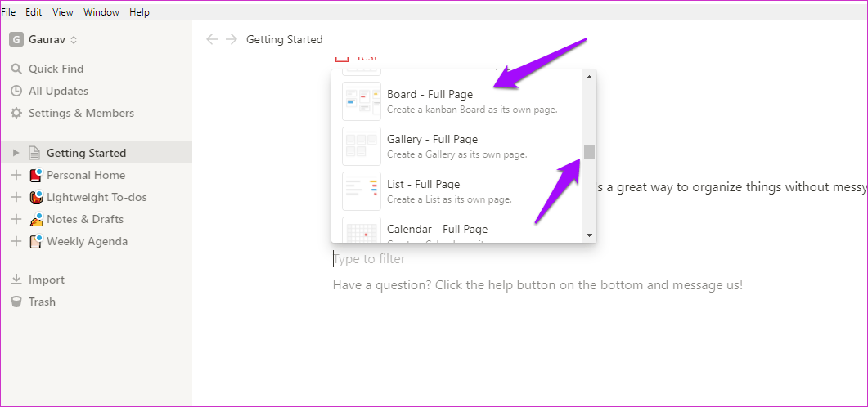Open the Edit menu
Viewport: 868px width, 407px height.
tap(34, 11)
